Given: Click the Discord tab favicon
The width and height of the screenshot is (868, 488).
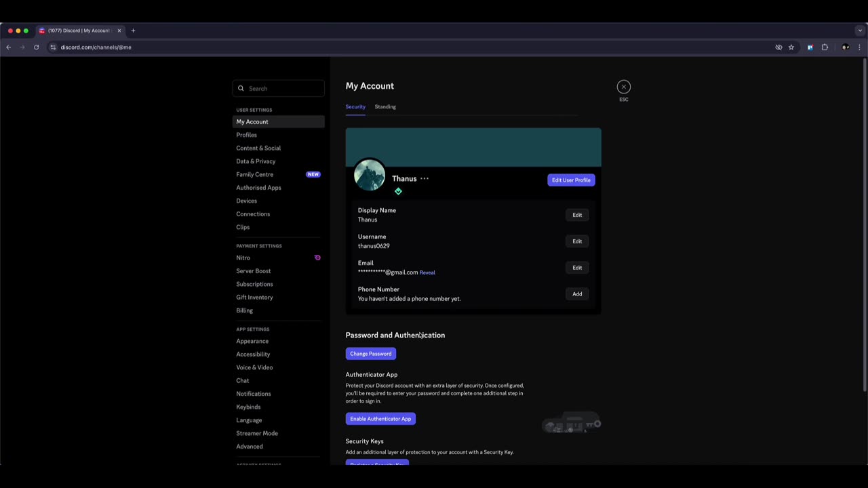Looking at the screenshot, I should click(42, 30).
